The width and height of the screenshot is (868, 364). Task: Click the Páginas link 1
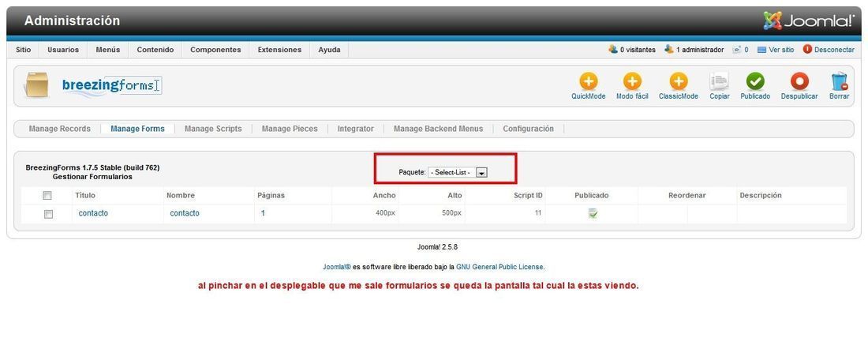(x=263, y=213)
